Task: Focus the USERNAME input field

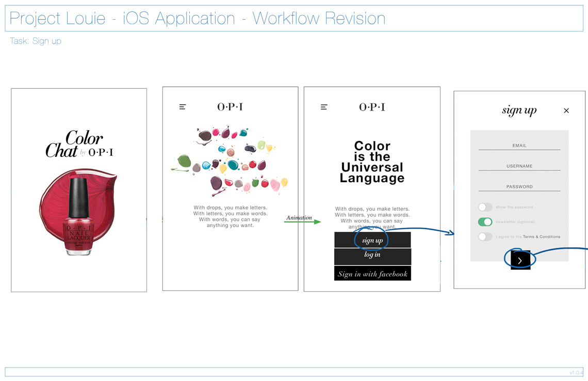Action: [x=519, y=166]
